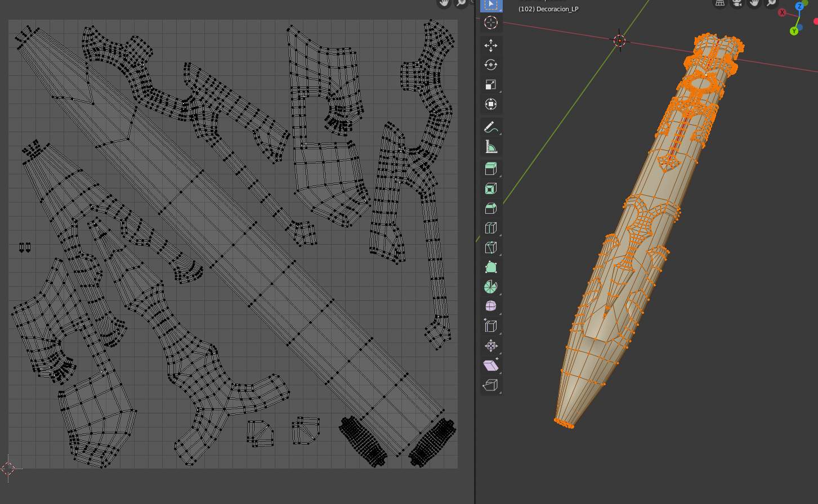Screen dimensions: 818x504
Task: Click the UV editor pan hand icon
Action: [444, 2]
